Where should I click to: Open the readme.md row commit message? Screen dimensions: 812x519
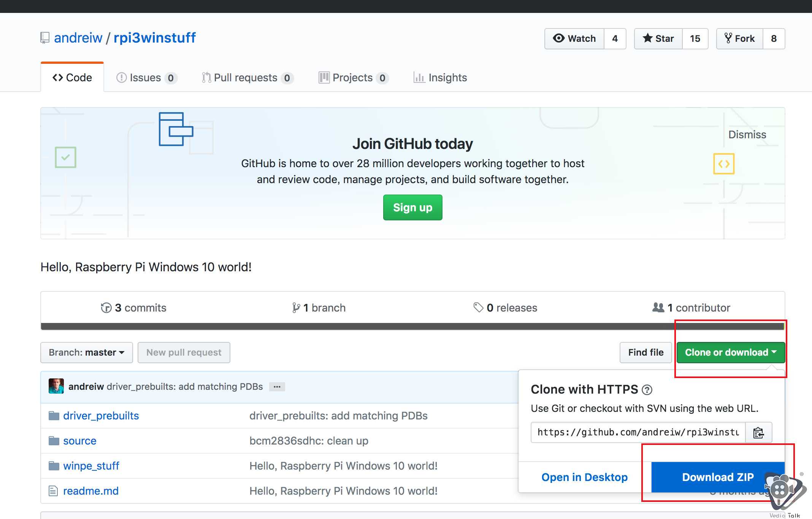343,491
